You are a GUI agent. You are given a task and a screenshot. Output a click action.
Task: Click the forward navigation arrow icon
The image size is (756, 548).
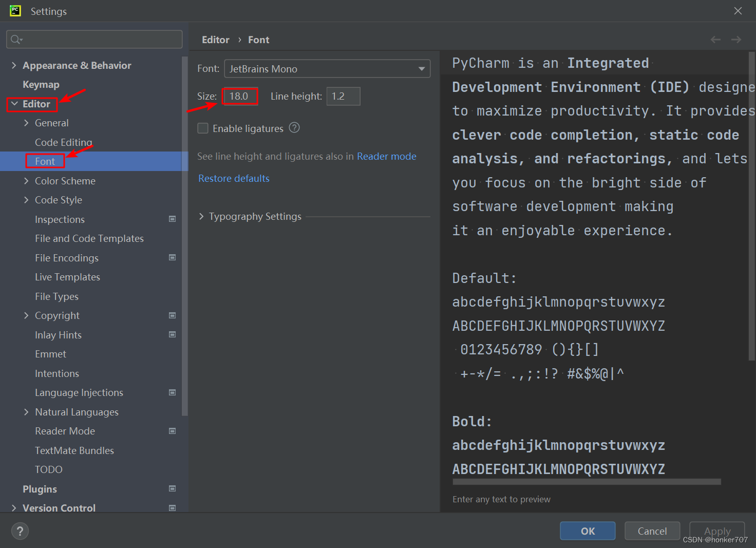click(x=736, y=40)
